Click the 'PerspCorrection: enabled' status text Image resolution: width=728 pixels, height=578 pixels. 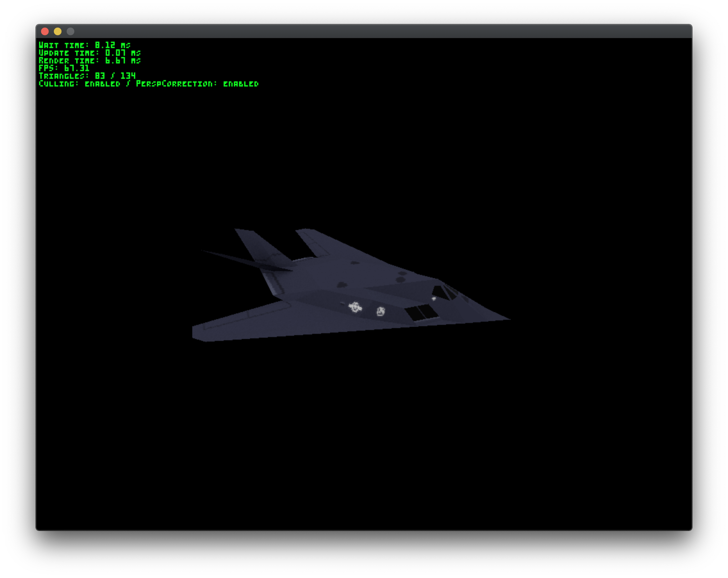coord(197,84)
